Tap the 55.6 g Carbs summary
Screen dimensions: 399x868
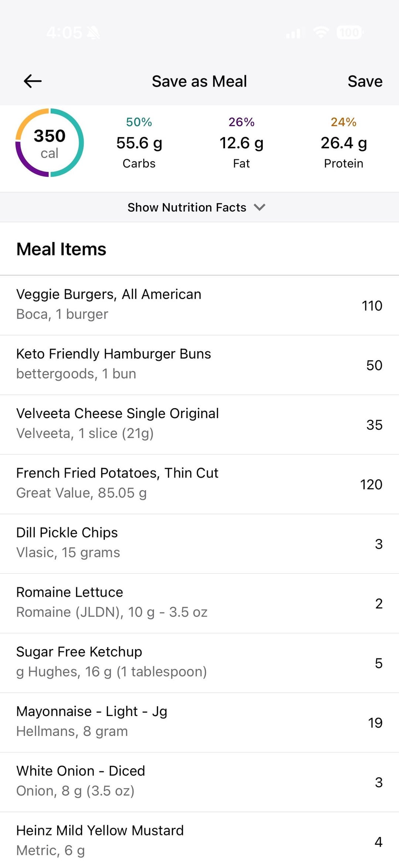pos(139,143)
